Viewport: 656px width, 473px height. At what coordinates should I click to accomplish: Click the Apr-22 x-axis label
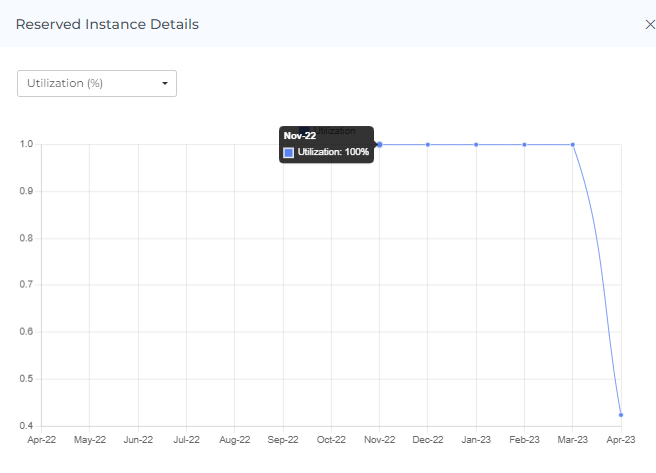pyautogui.click(x=42, y=439)
